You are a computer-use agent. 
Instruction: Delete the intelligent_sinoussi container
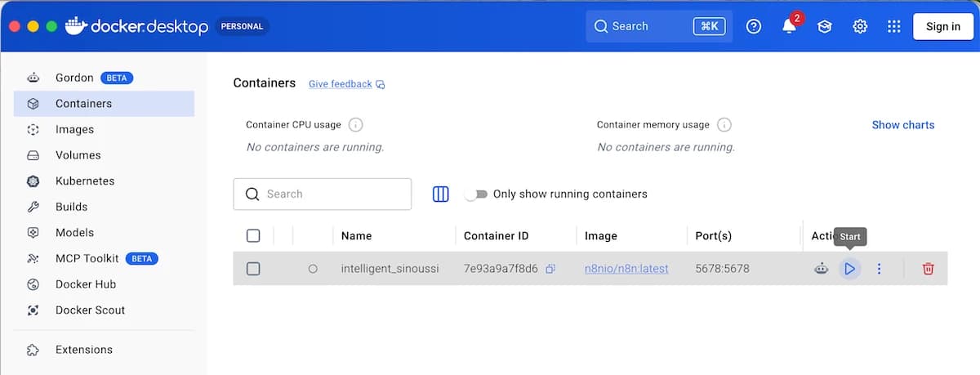[x=928, y=268]
